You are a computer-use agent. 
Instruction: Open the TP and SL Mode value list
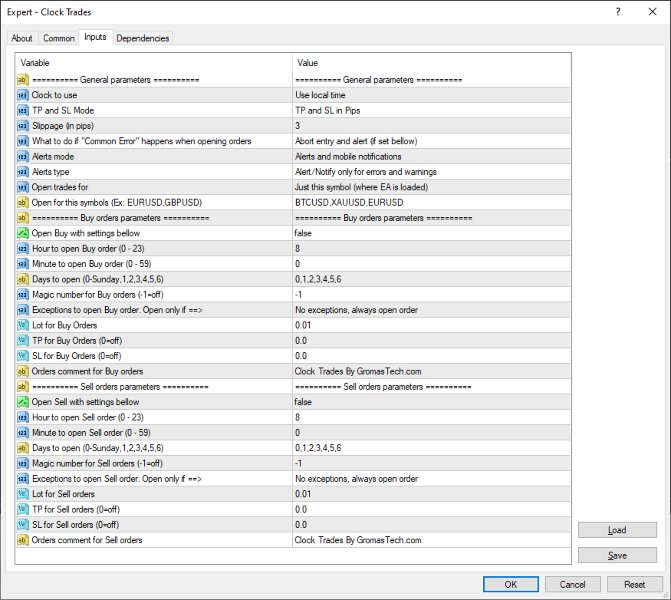(431, 110)
